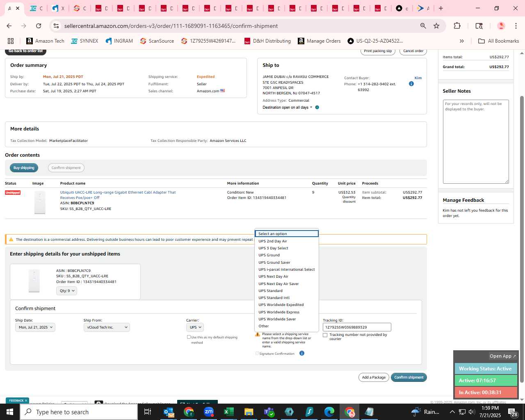525x420 pixels.
Task: Open the Manage Orders bookmark
Action: (x=319, y=41)
